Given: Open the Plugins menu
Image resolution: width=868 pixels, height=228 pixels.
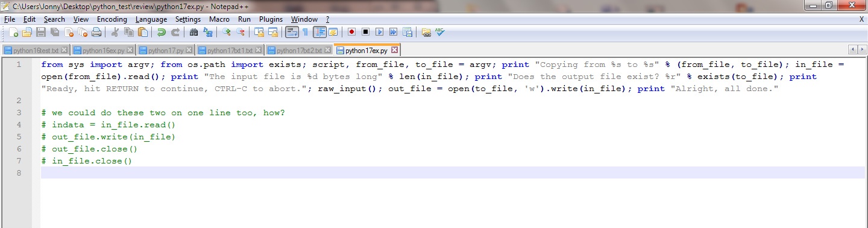Looking at the screenshot, I should coord(271,19).
